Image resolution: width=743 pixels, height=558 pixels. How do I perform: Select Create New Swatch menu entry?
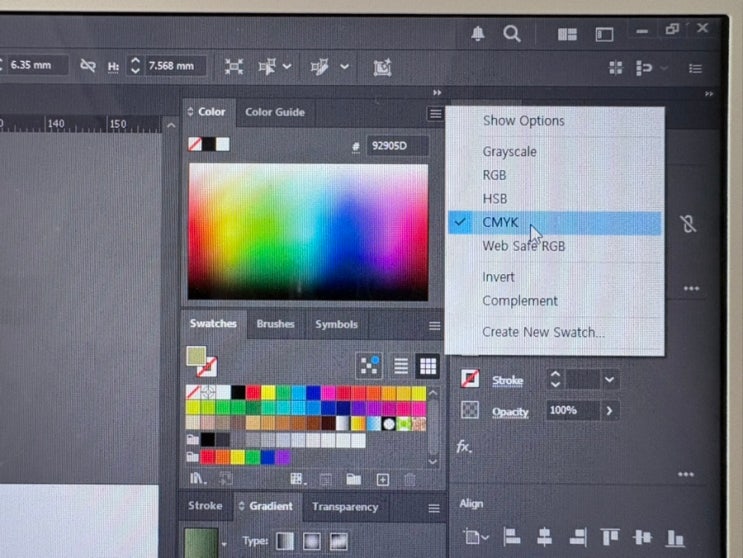pos(543,332)
